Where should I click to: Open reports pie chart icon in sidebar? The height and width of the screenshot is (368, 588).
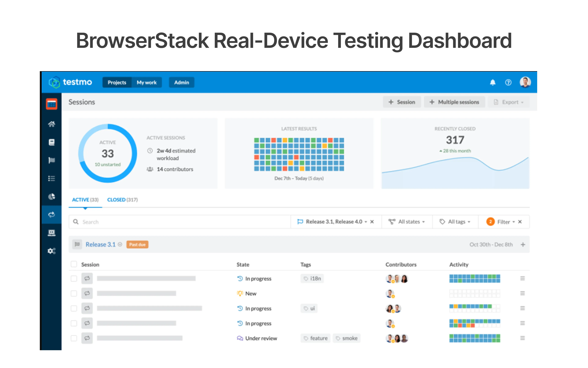point(51,196)
